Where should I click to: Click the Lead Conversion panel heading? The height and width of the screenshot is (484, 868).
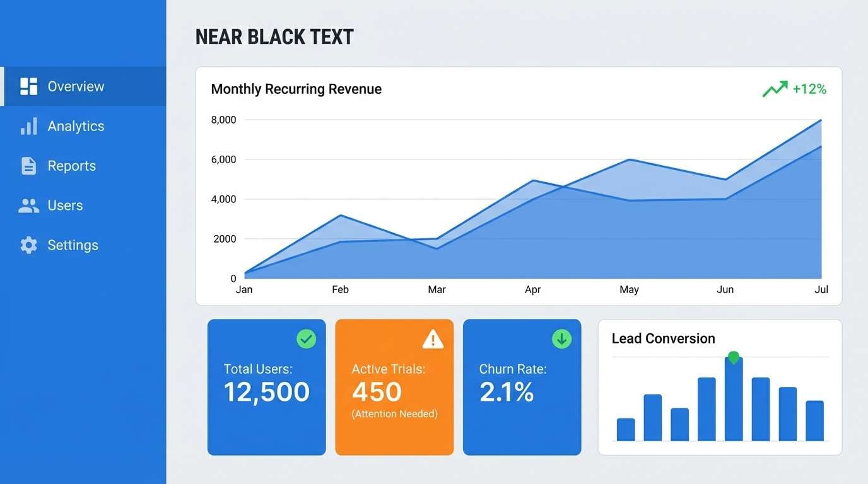(663, 338)
